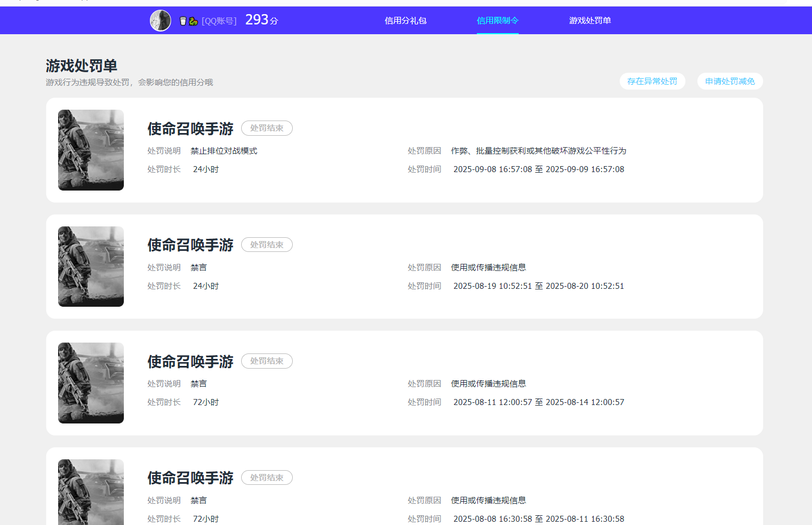Go to the 游戏处罚单 tab
This screenshot has width=812, height=525.
coord(590,21)
